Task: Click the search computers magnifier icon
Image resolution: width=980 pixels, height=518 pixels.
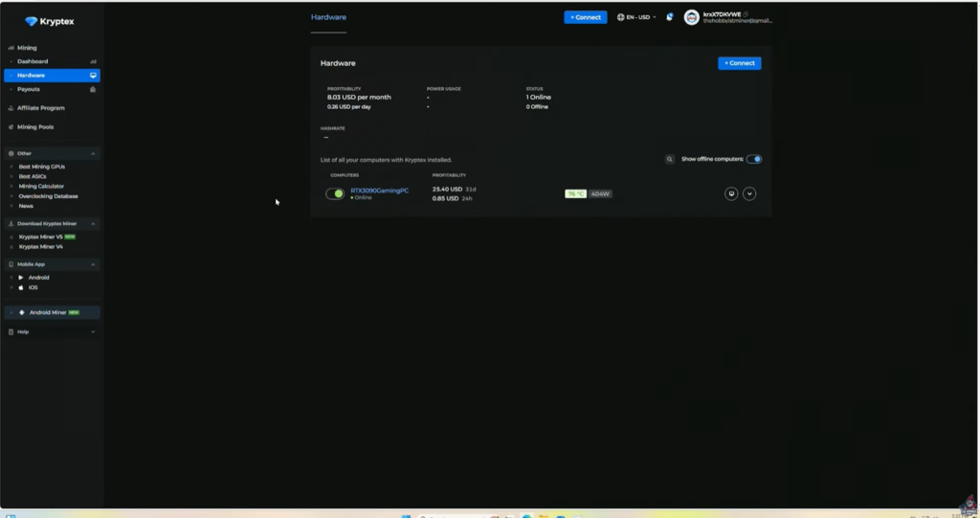Action: point(670,159)
